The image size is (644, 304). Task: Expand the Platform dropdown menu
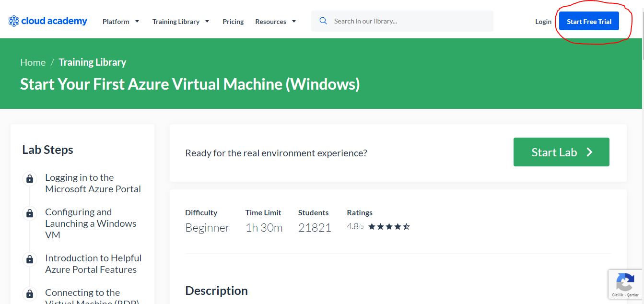point(121,22)
